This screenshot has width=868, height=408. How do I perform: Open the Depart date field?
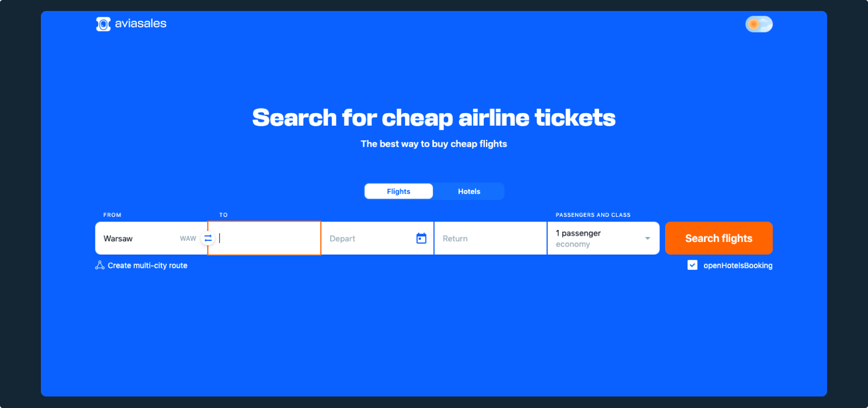click(x=367, y=238)
